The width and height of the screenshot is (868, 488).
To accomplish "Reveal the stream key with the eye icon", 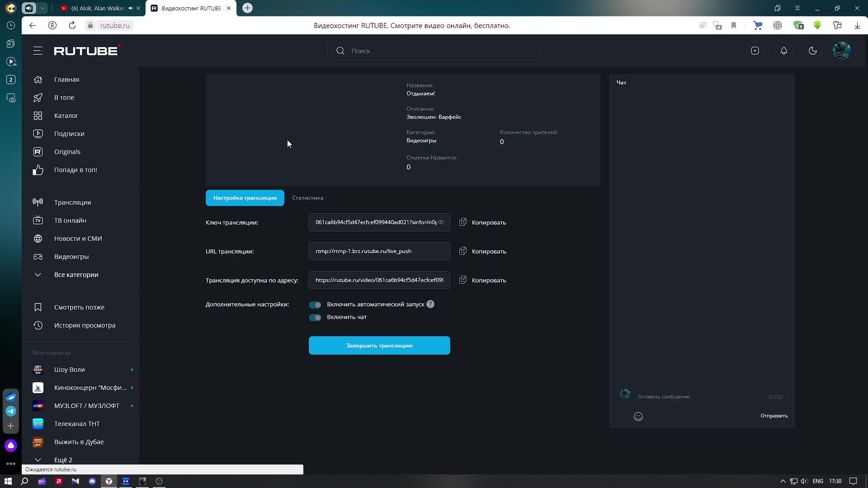I will point(441,222).
